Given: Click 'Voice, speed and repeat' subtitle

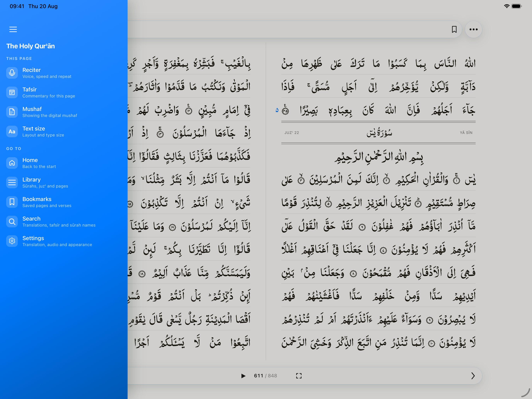Looking at the screenshot, I should click(47, 77).
